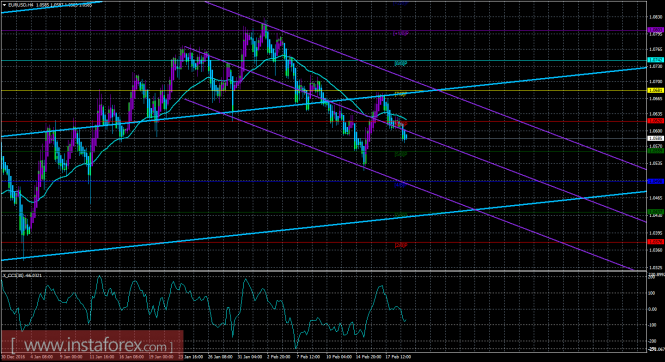This screenshot has width=665, height=362.
Task: Click the chart title dropdown triangle
Action: [x=4, y=6]
